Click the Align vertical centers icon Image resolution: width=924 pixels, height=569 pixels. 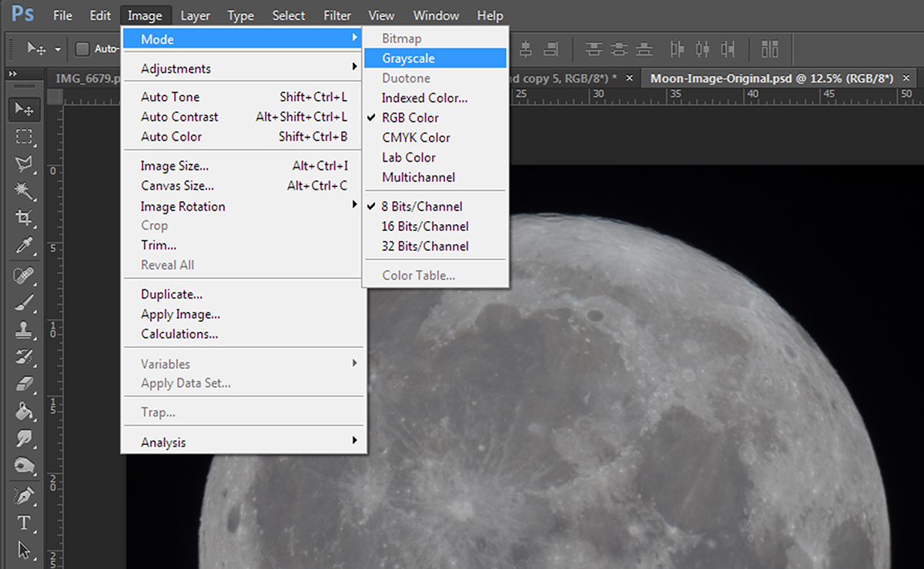click(x=526, y=49)
